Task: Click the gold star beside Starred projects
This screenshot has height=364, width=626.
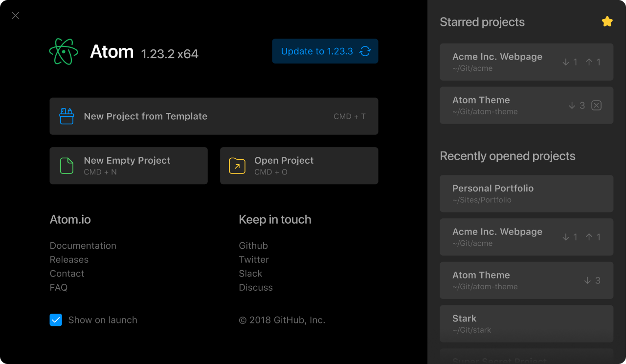Action: click(x=607, y=21)
